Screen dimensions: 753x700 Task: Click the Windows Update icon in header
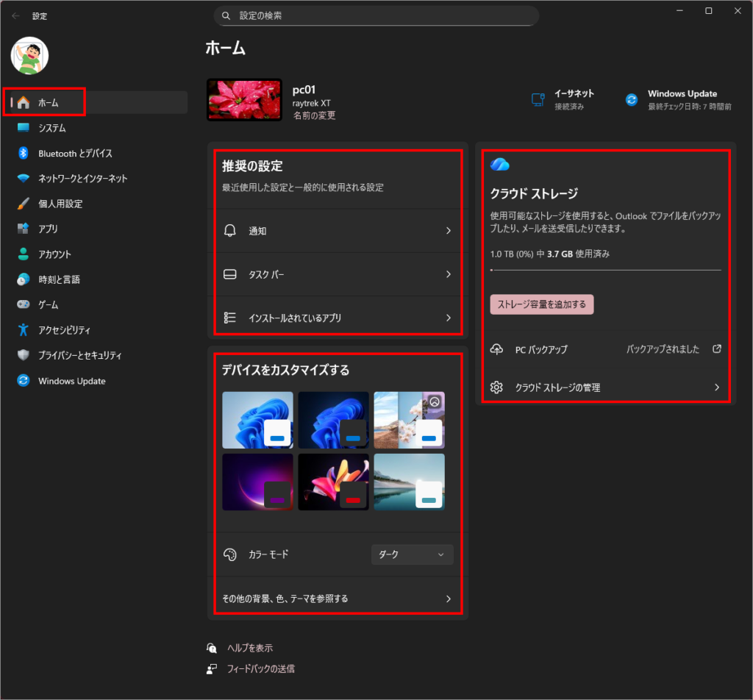[x=631, y=99]
